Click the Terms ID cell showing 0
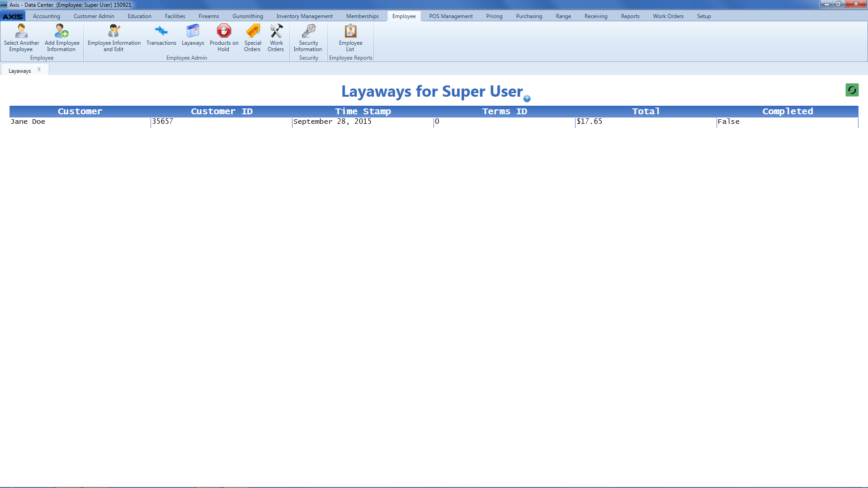 505,122
